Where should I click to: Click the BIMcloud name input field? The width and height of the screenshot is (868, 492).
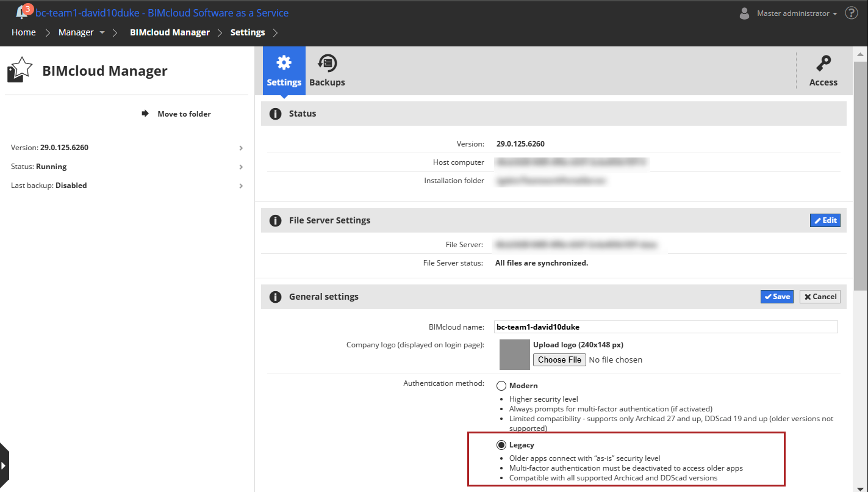(666, 327)
